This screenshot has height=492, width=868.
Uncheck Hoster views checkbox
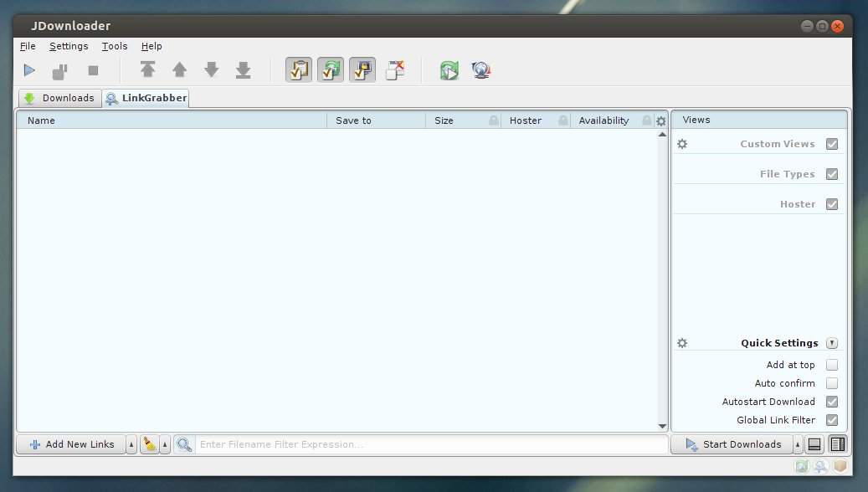[832, 204]
